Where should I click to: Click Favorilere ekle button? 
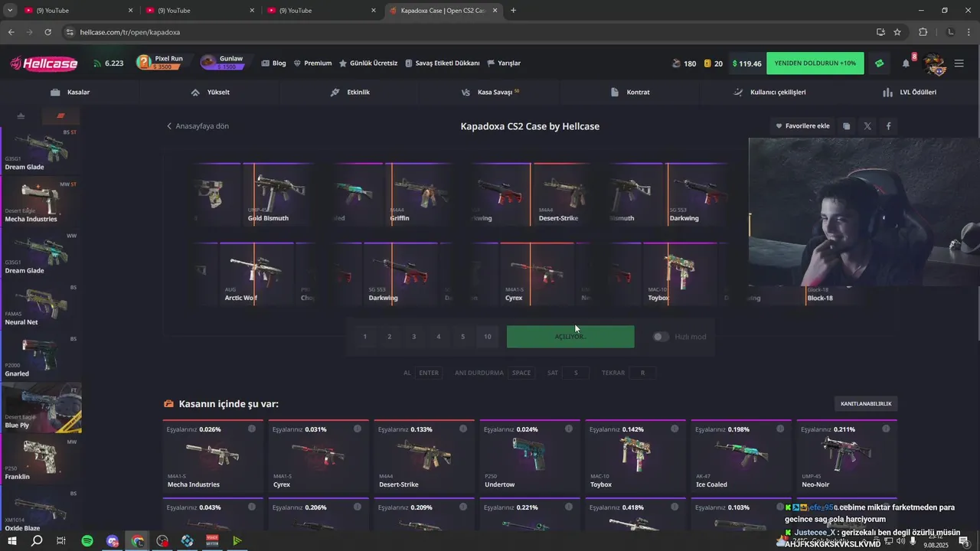(802, 126)
